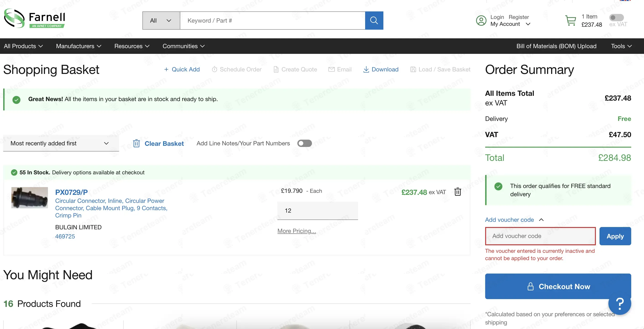
Task: Click the Email envelope icon
Action: click(x=332, y=70)
